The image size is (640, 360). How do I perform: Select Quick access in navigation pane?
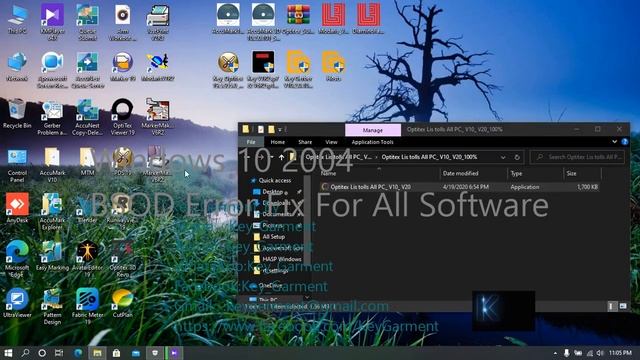(x=274, y=180)
